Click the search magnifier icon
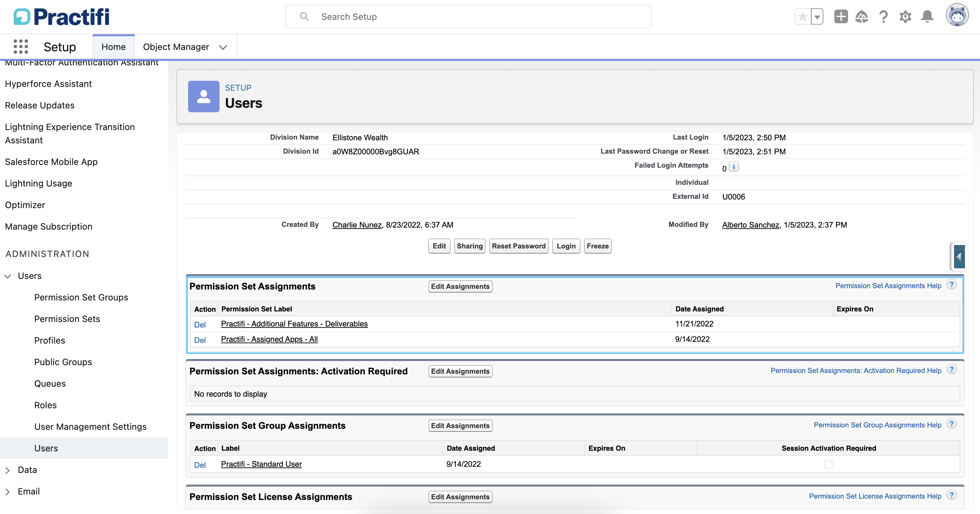Viewport: 980px width, 514px height. 304,16
